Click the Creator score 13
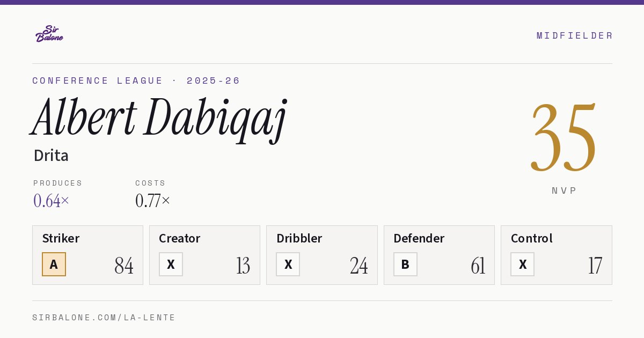Viewport: 644px width, 338px height. [x=243, y=266]
